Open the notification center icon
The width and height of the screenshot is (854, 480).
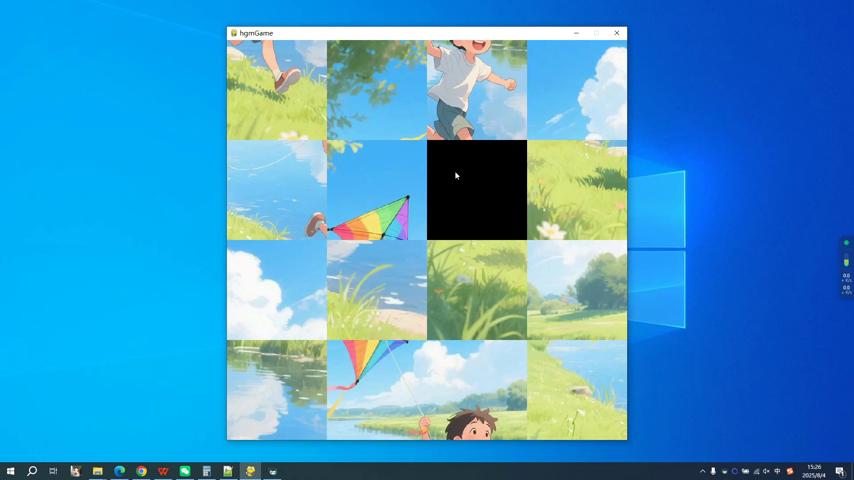pos(840,471)
